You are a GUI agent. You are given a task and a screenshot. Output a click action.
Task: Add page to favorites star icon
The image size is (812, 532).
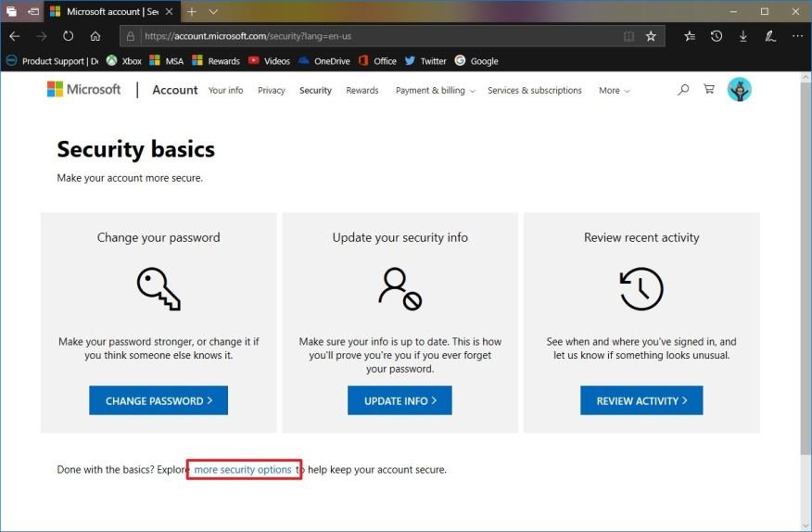(x=651, y=36)
